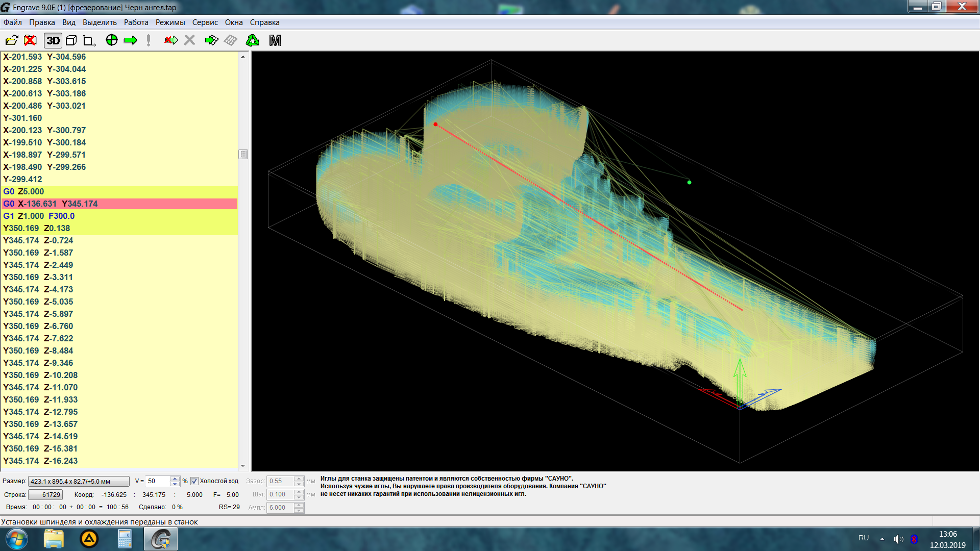Click the open file folder icon
Viewport: 980px width, 551px height.
(x=11, y=40)
